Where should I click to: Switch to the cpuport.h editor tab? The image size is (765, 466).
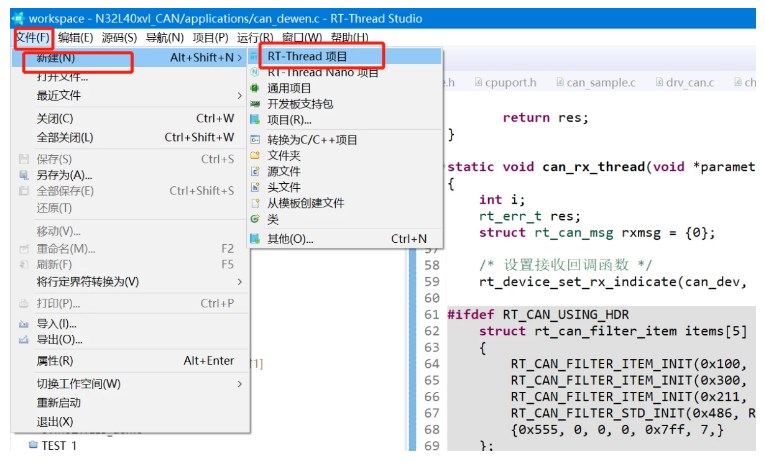506,82
